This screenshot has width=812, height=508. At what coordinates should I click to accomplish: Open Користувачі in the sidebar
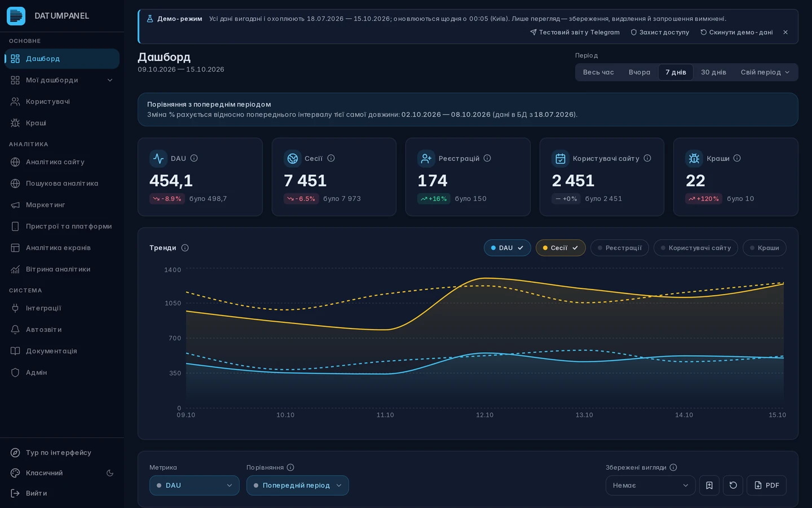tap(62, 102)
